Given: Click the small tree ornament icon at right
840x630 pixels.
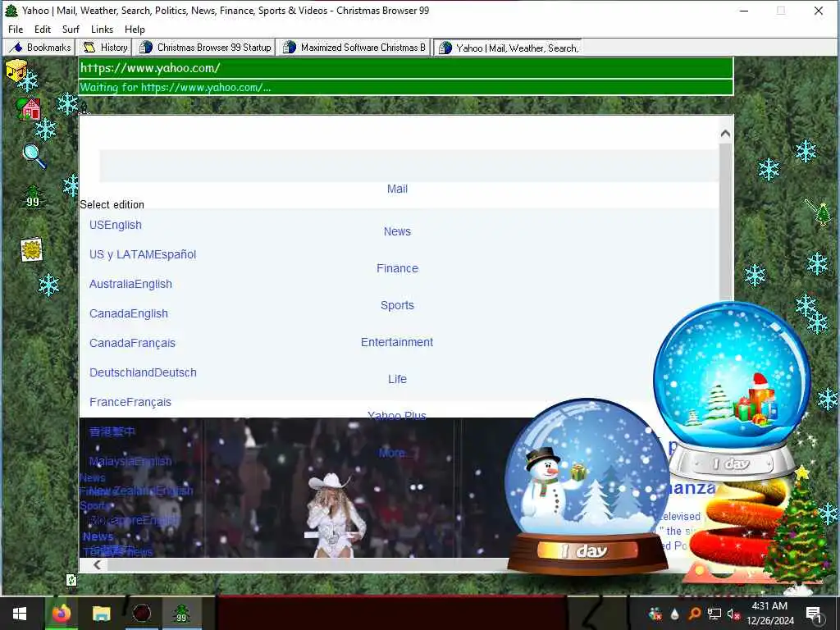Looking at the screenshot, I should (819, 212).
